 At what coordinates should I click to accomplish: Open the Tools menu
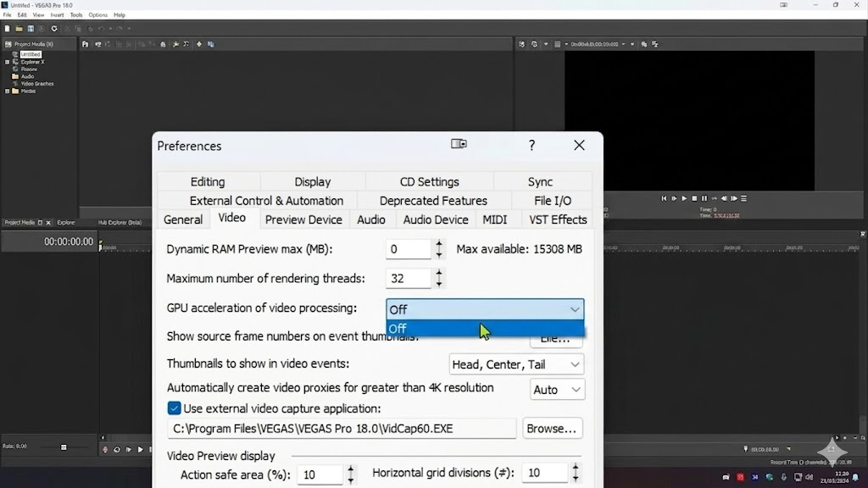pos(75,15)
